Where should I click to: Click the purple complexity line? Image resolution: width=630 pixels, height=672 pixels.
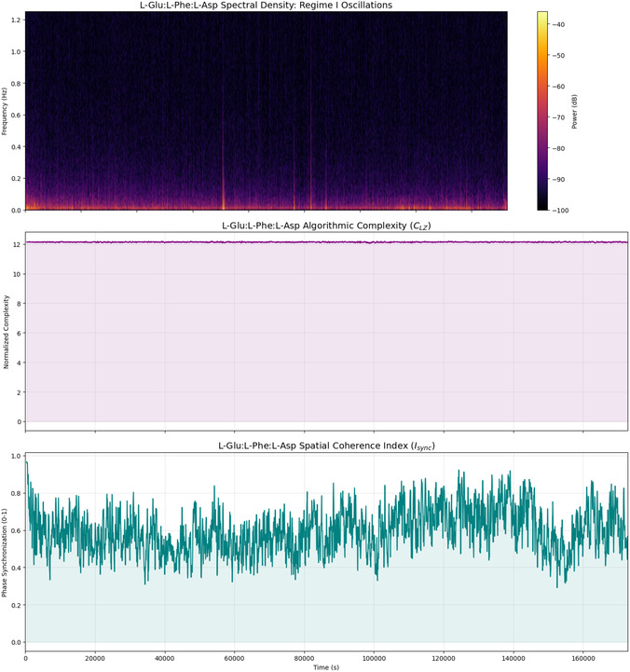coord(326,242)
